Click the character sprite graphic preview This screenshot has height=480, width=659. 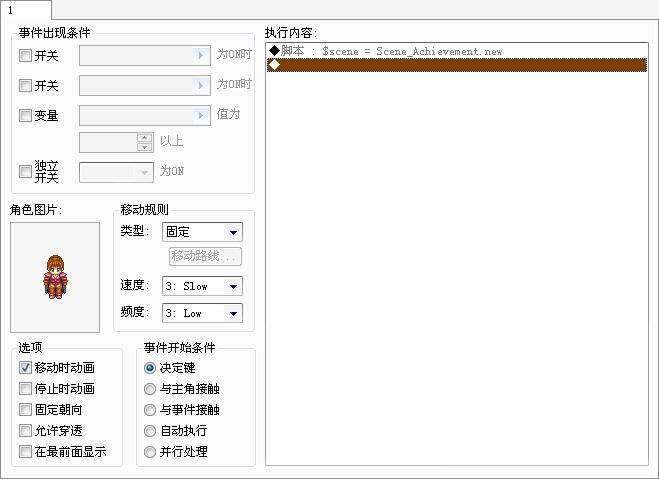[55, 277]
